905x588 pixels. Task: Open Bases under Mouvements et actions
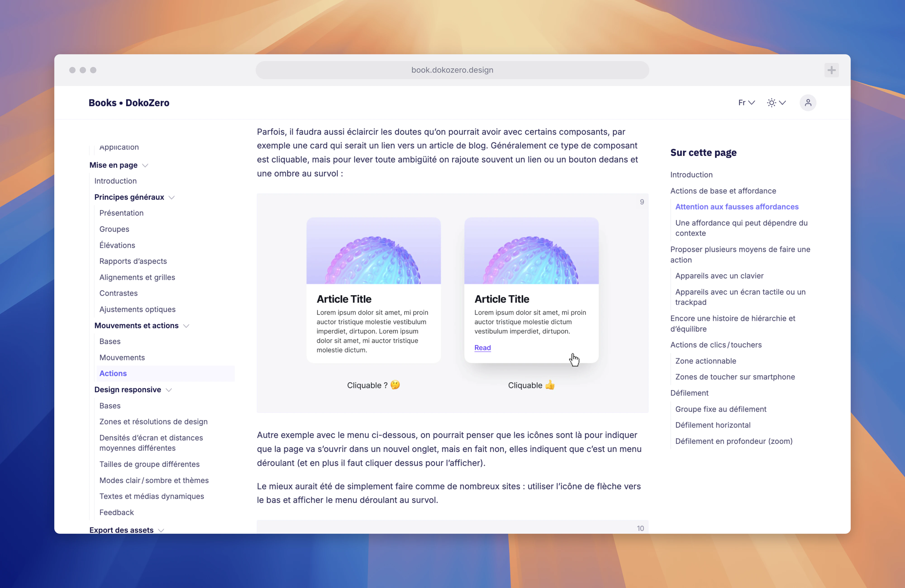coord(110,341)
